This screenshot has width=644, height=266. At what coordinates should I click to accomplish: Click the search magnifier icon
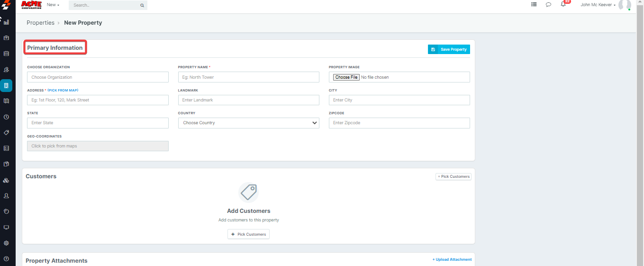tap(142, 5)
